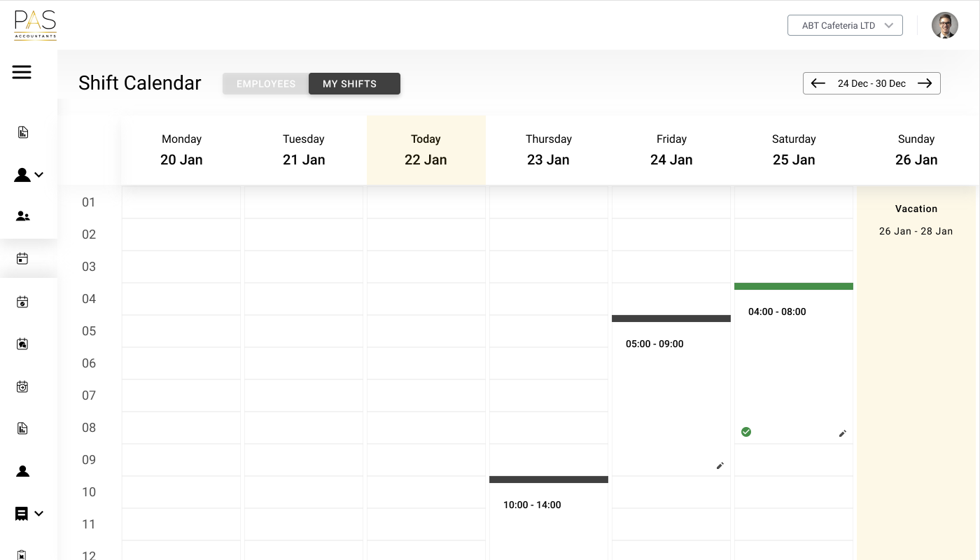Click the report document icon at sidebar top

22,132
